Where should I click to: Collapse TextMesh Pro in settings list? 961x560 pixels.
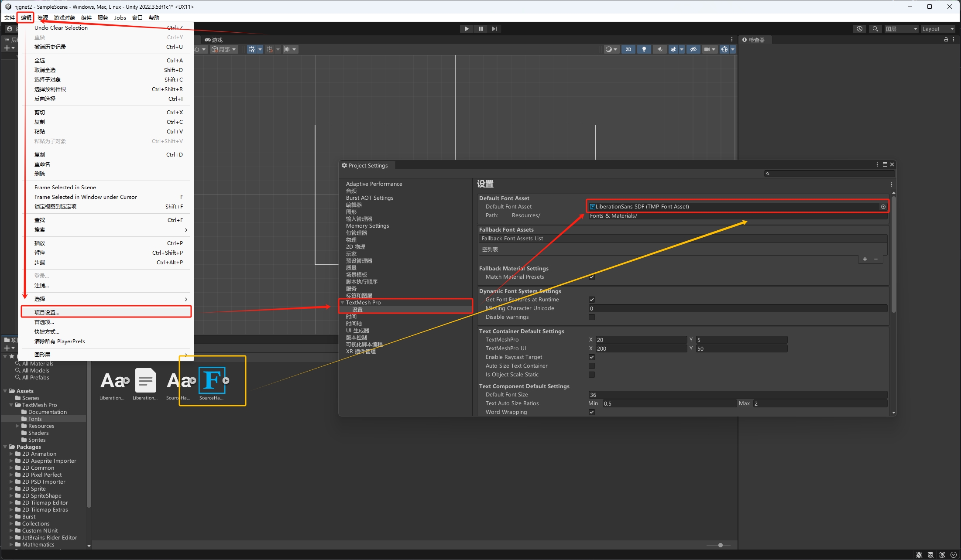[x=343, y=302]
